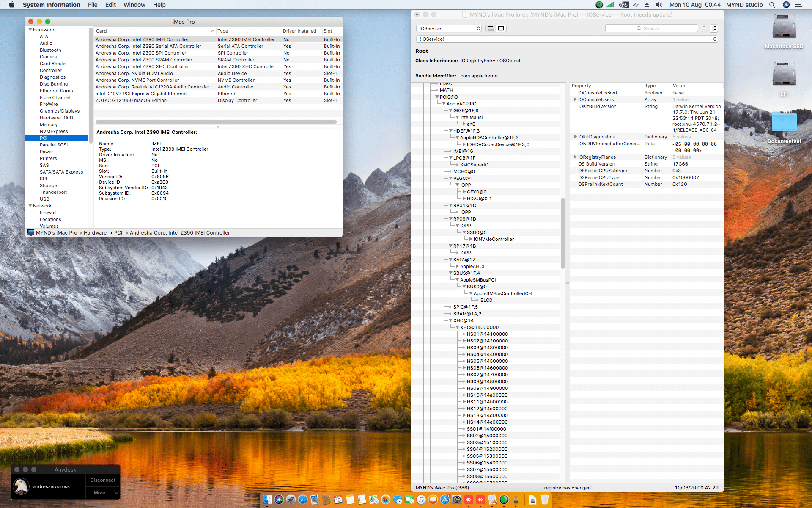Screen dimensions: 812x508
Task: Open the Window menu
Action: pos(134,5)
